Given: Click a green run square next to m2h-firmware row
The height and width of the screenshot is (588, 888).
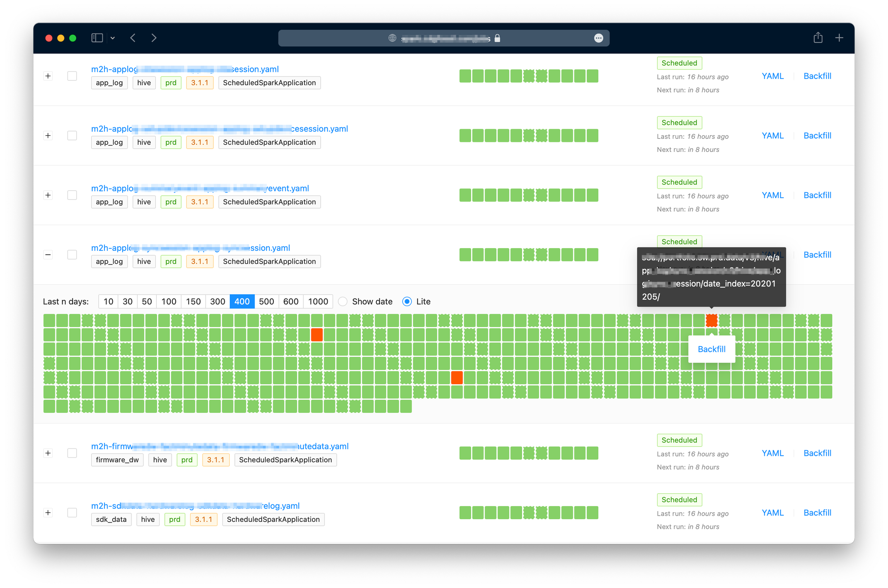Looking at the screenshot, I should (466, 453).
